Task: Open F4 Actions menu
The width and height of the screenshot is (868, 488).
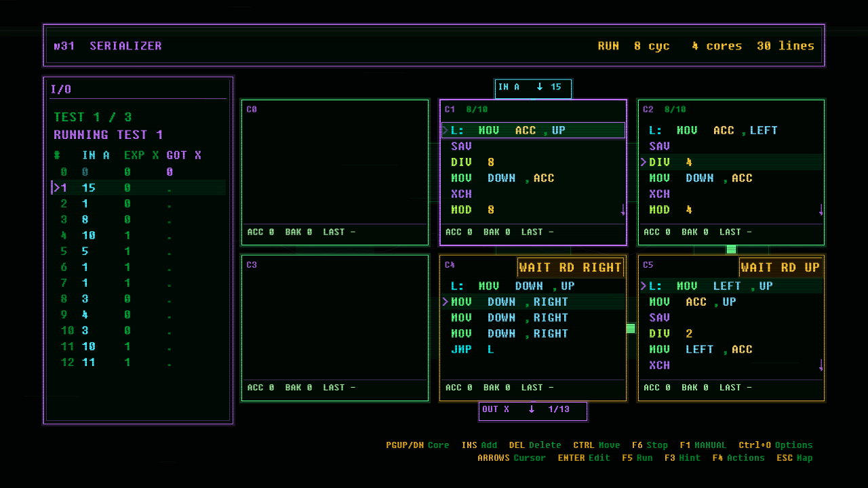Action: (x=739, y=458)
